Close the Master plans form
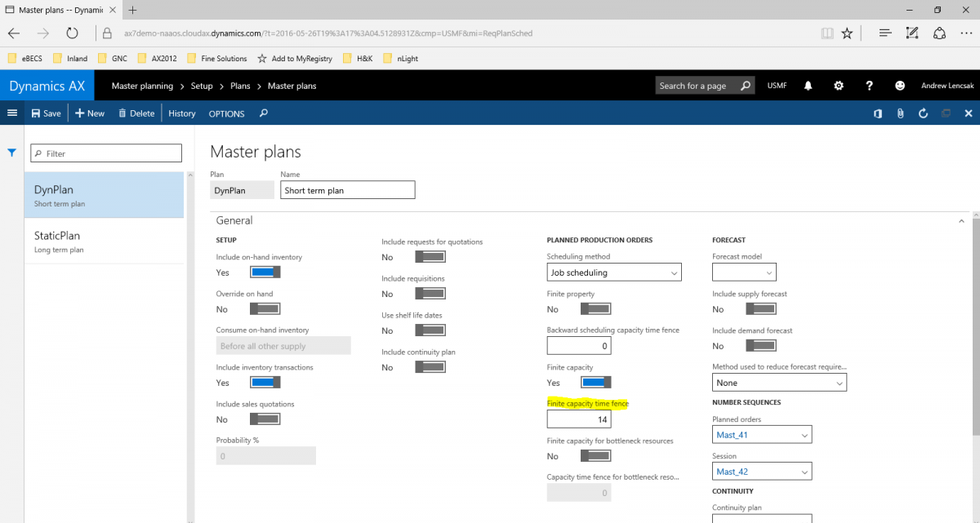The height and width of the screenshot is (523, 980). [969, 113]
